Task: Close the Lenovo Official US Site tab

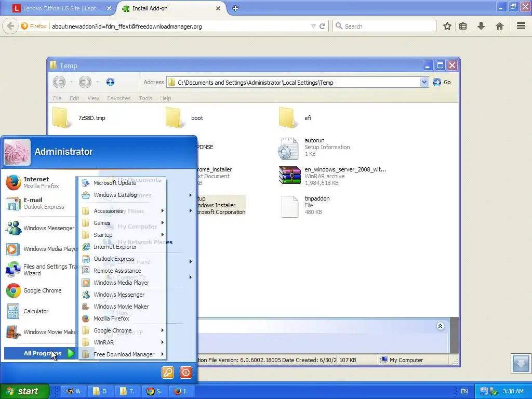Action: [109, 8]
